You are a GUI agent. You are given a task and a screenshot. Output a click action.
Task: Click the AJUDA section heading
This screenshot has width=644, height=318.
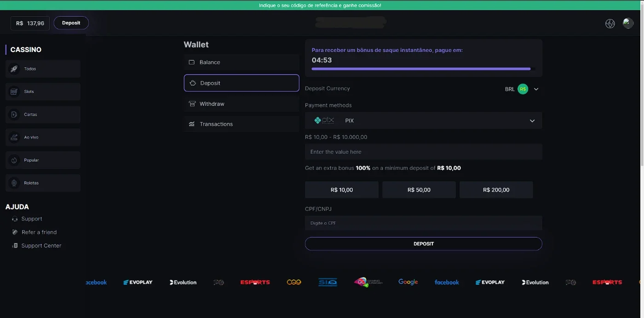coord(17,207)
